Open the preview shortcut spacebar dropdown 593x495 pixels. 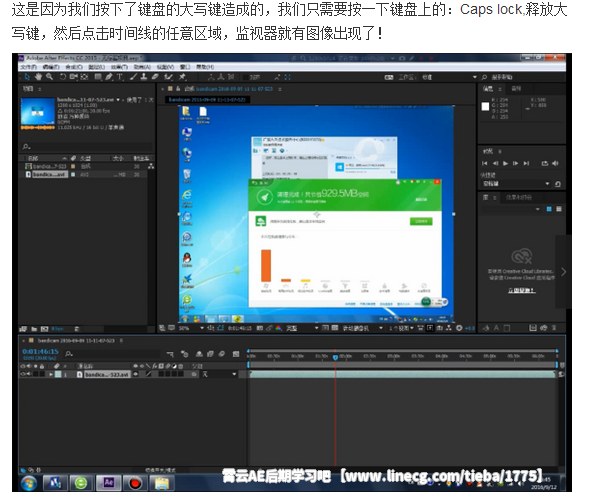click(515, 184)
